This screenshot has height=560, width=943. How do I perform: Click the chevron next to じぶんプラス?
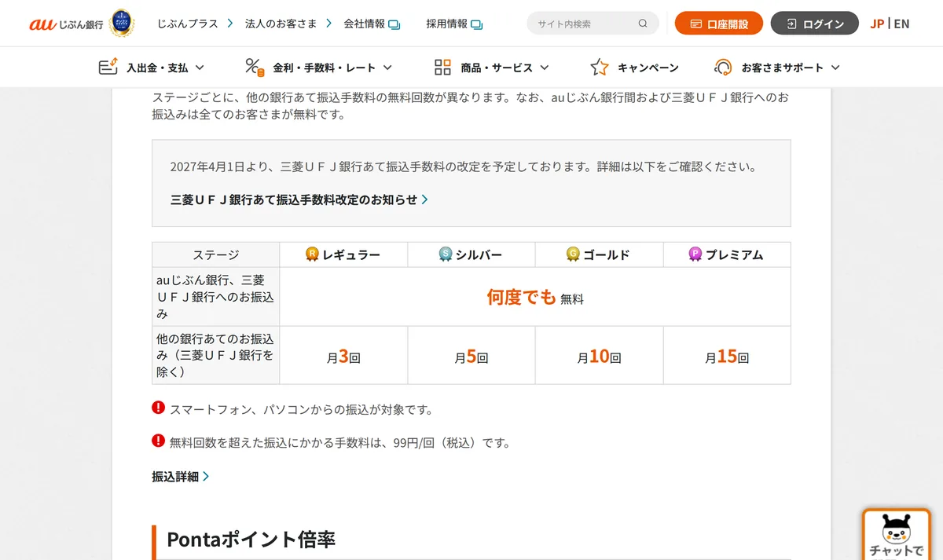230,23
